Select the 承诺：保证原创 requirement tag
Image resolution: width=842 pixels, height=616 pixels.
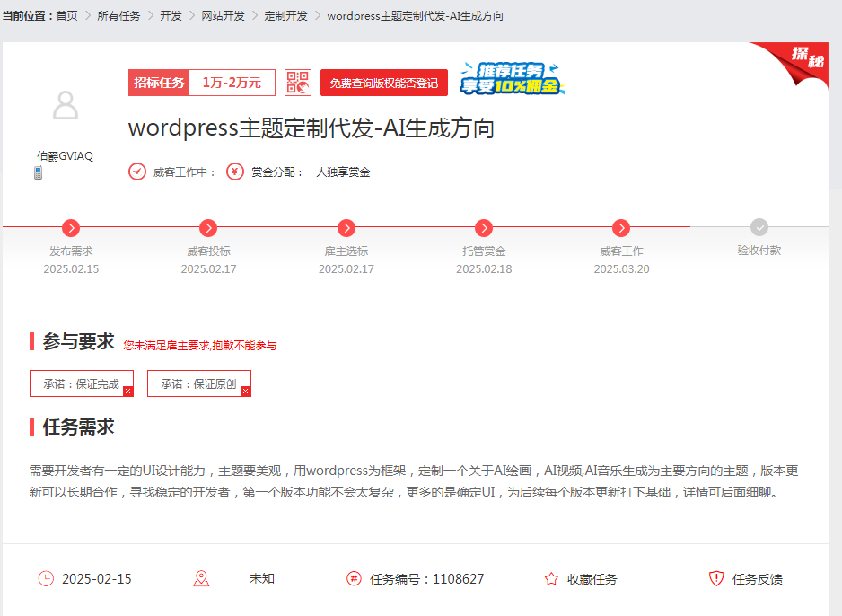(199, 383)
